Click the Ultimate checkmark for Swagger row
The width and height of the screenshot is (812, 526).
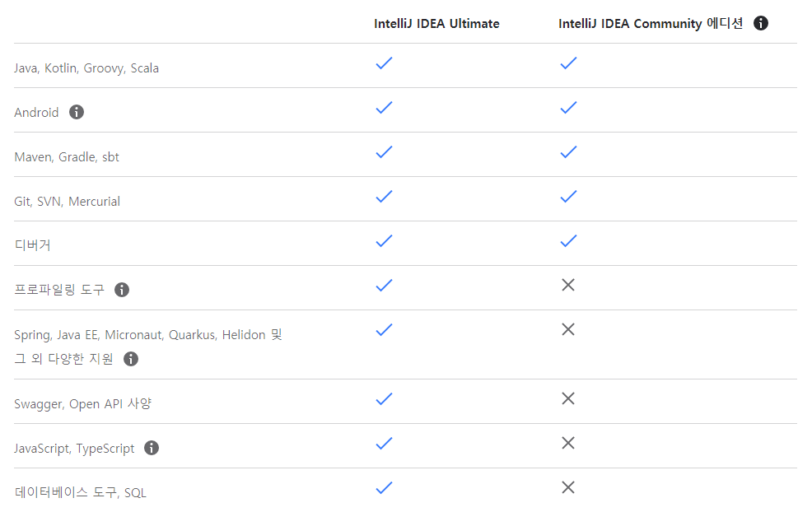coord(384,398)
